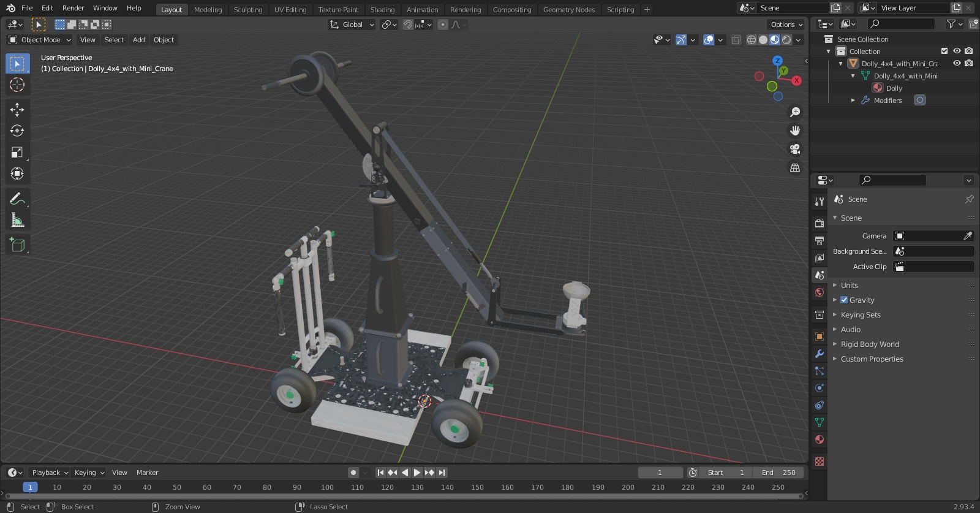The image size is (980, 513).
Task: Activate the Transform tool
Action: tap(17, 173)
